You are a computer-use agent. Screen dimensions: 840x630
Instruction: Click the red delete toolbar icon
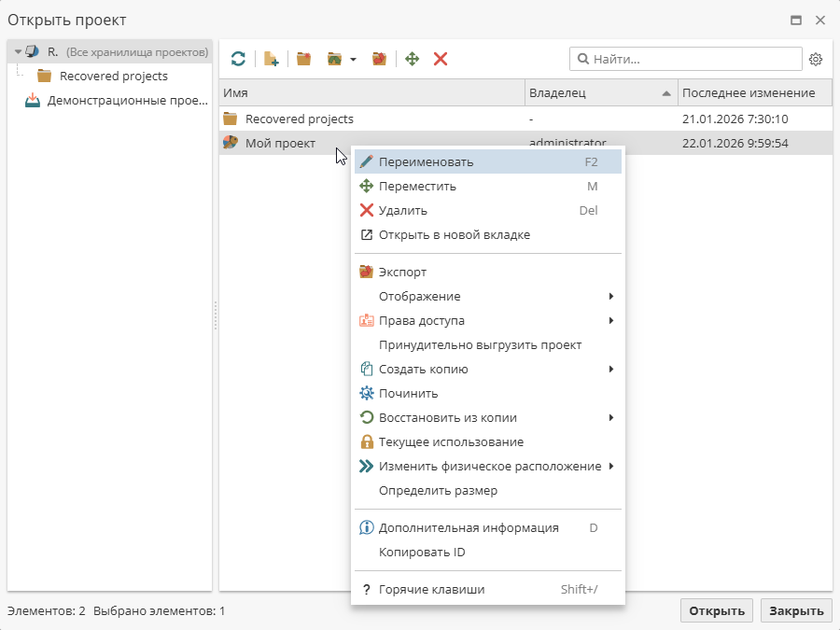tap(440, 59)
